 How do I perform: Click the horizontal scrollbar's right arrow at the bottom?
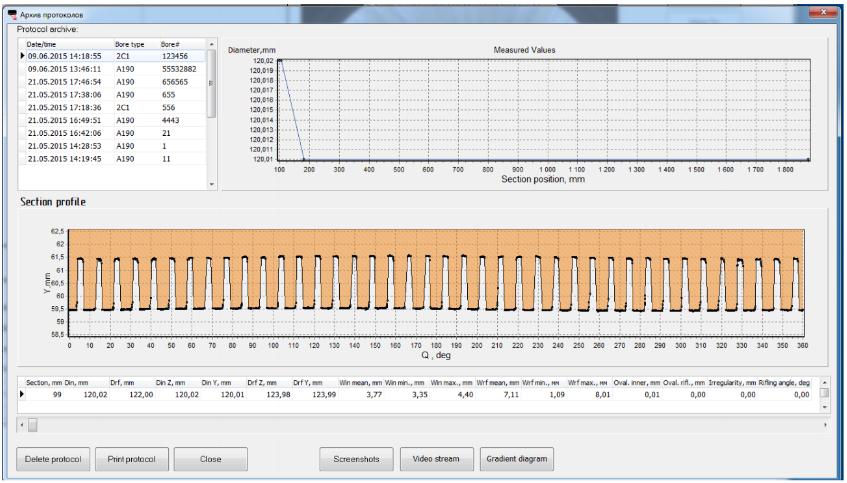[x=825, y=425]
